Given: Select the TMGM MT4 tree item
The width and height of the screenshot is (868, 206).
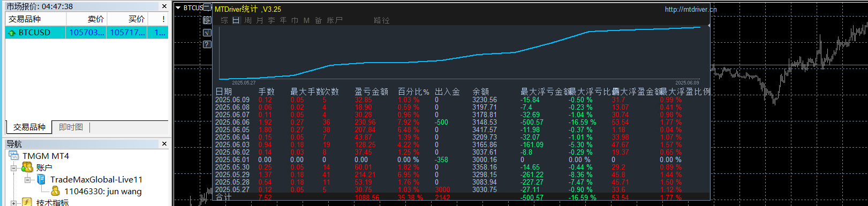Looking at the screenshot, I should pos(46,156).
